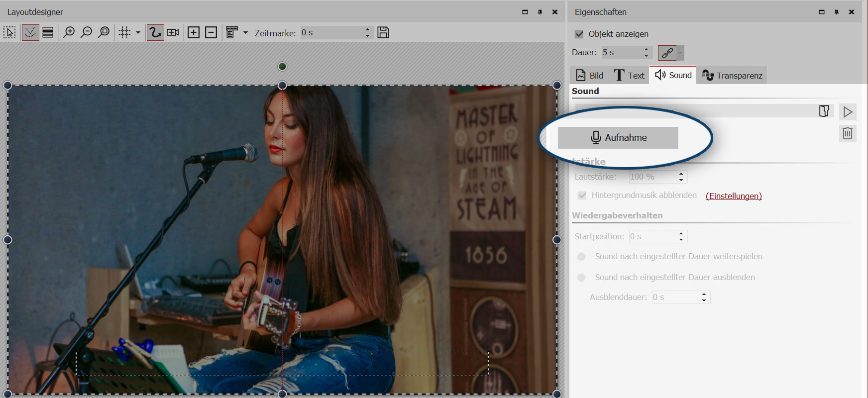Open the grid options dropdown arrow
This screenshot has width=868, height=398.
coord(138,33)
